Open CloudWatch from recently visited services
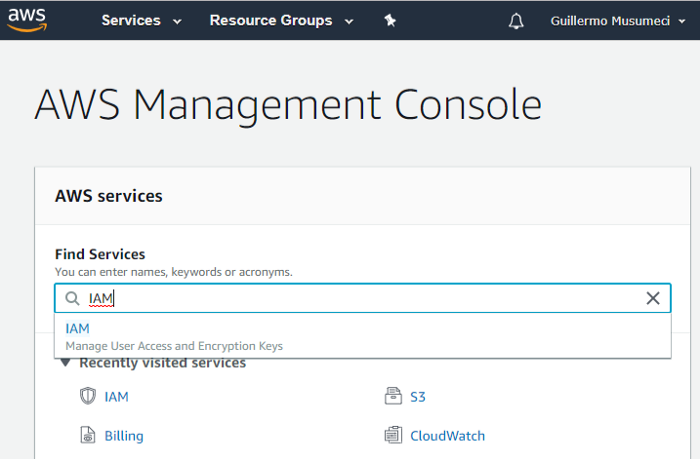Viewport: 700px width, 459px height. pyautogui.click(x=447, y=436)
